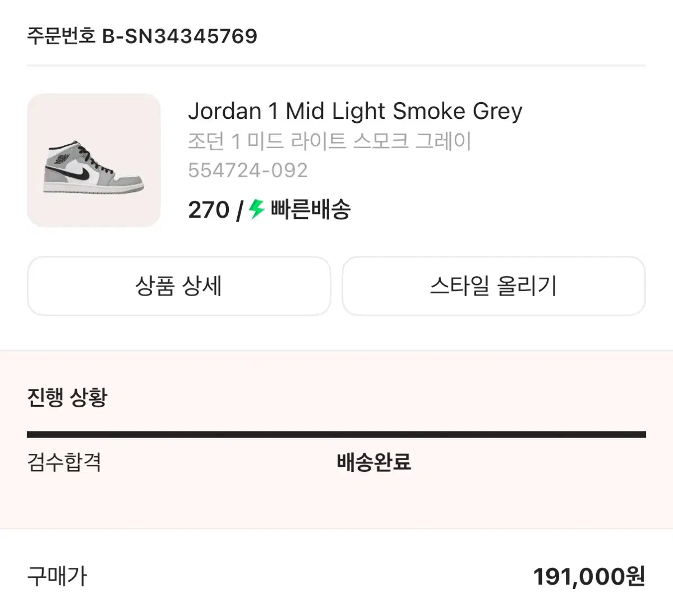Click the 진행 상황 section header

click(x=67, y=398)
